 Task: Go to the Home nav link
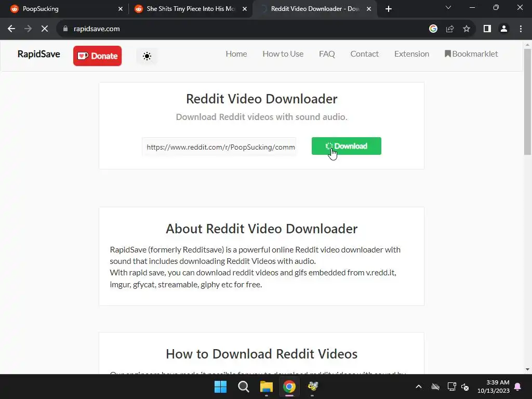[x=236, y=54]
